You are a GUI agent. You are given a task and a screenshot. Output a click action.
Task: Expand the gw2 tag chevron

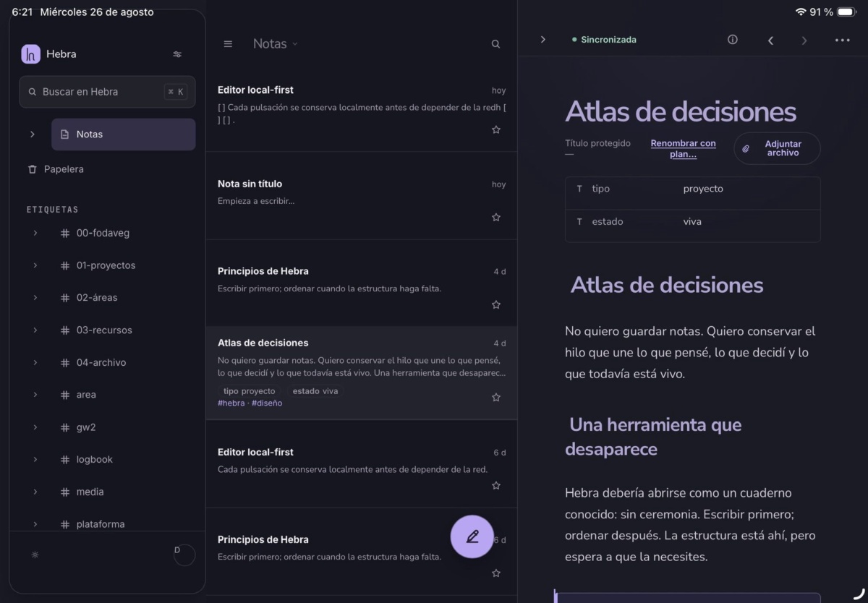(x=35, y=427)
